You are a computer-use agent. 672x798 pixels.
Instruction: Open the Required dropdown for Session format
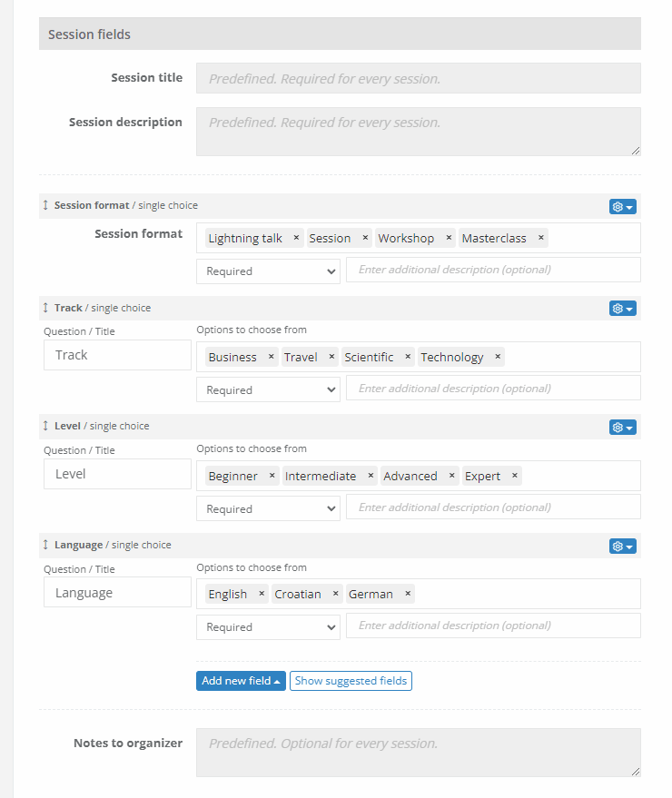[268, 271]
